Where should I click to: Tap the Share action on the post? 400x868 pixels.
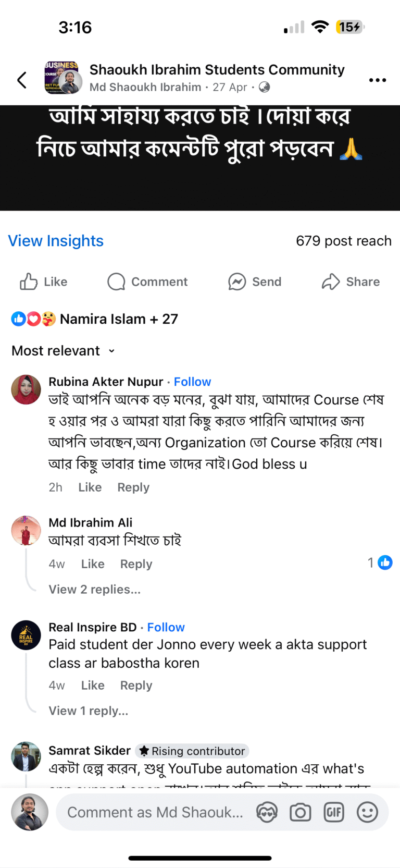351,282
